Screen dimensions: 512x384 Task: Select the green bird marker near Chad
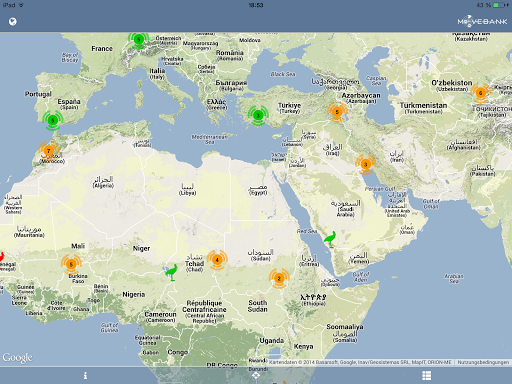coord(172,272)
